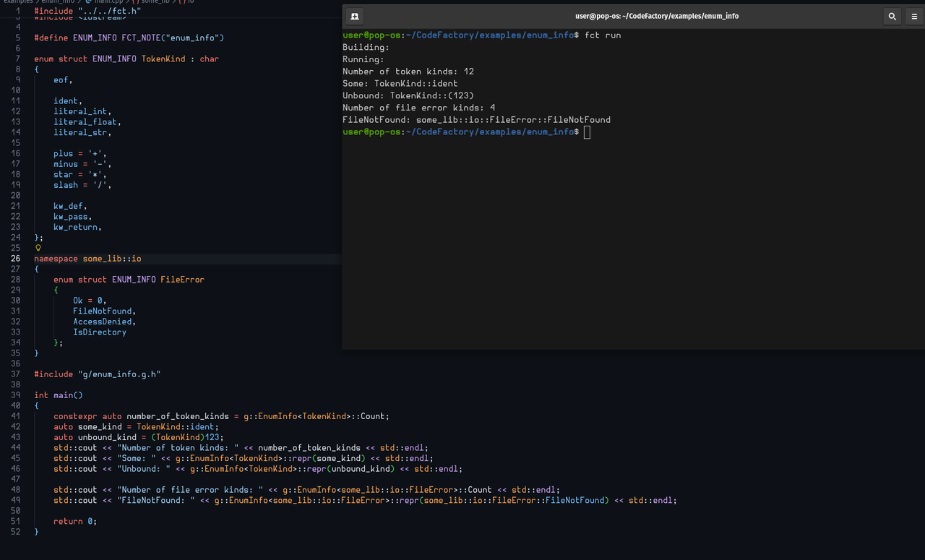925x560 pixels.
Task: Click line number 26 in the gutter
Action: pos(16,259)
